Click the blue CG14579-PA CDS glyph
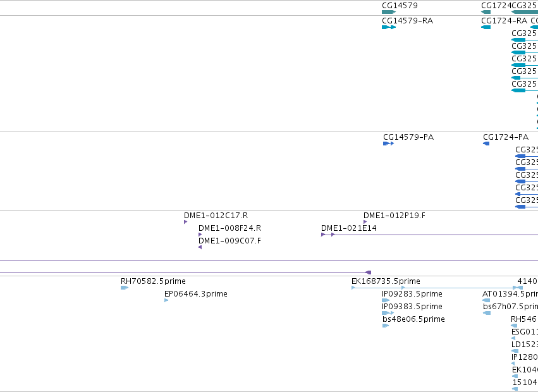Viewport: 538px width, 392px height. 388,144
